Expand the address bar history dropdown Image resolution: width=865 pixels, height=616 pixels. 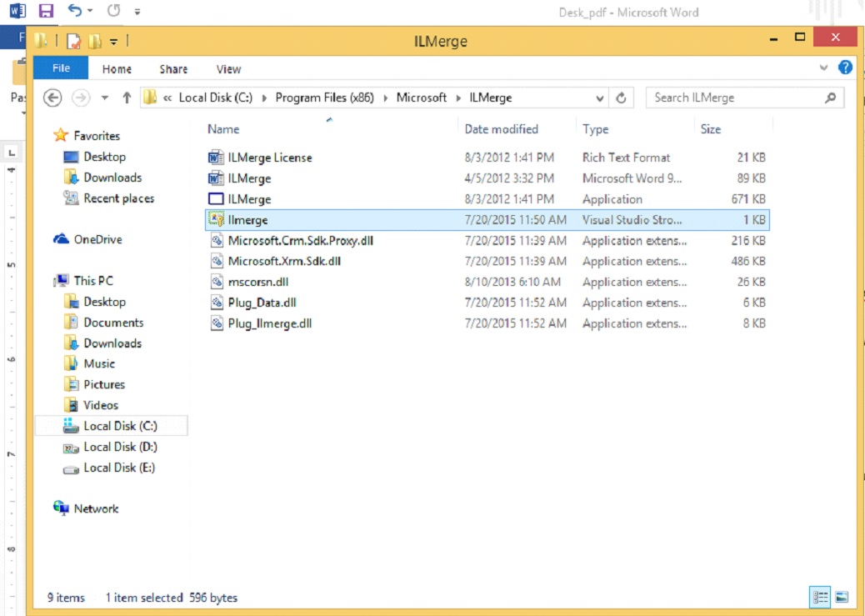[x=600, y=98]
